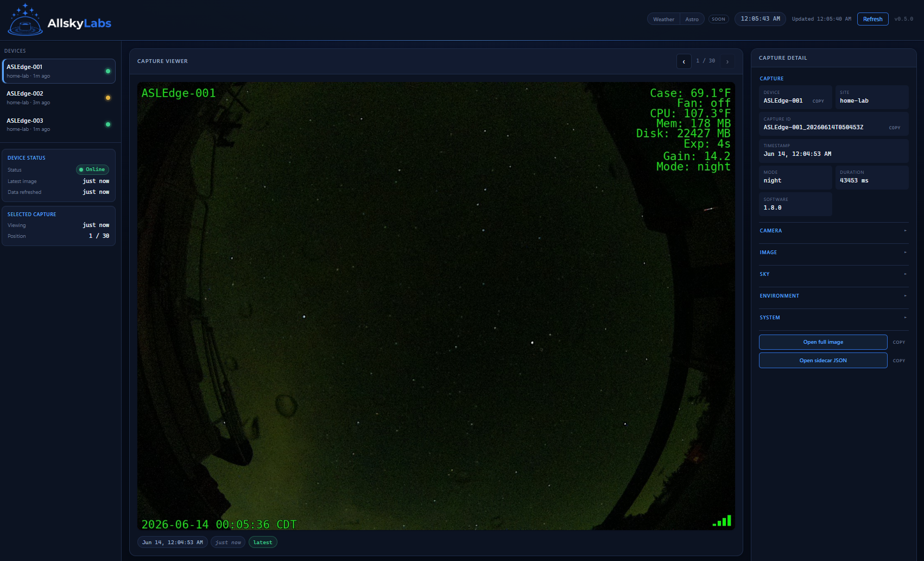Copy the capture ID
This screenshot has width=924, height=561.
pyautogui.click(x=895, y=128)
